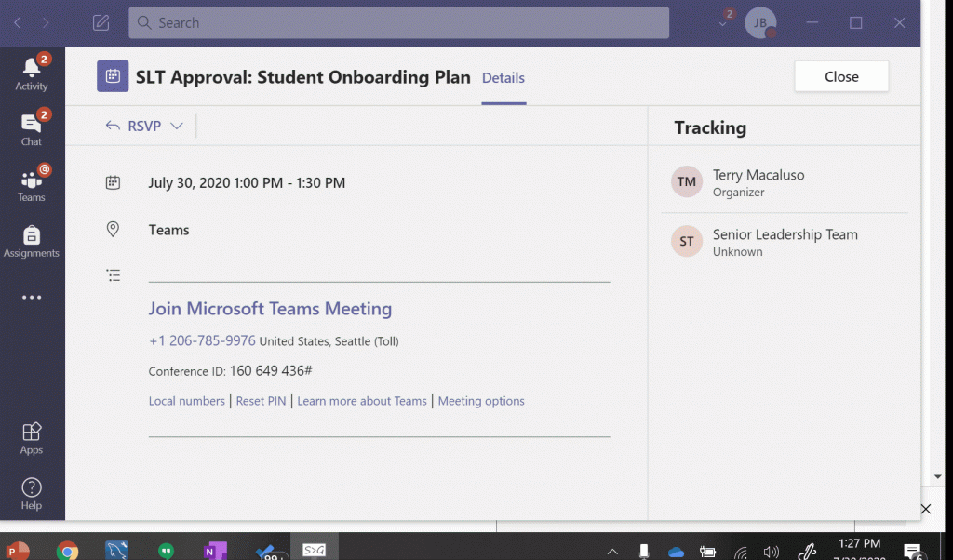Click the JB profile avatar

coord(760,22)
